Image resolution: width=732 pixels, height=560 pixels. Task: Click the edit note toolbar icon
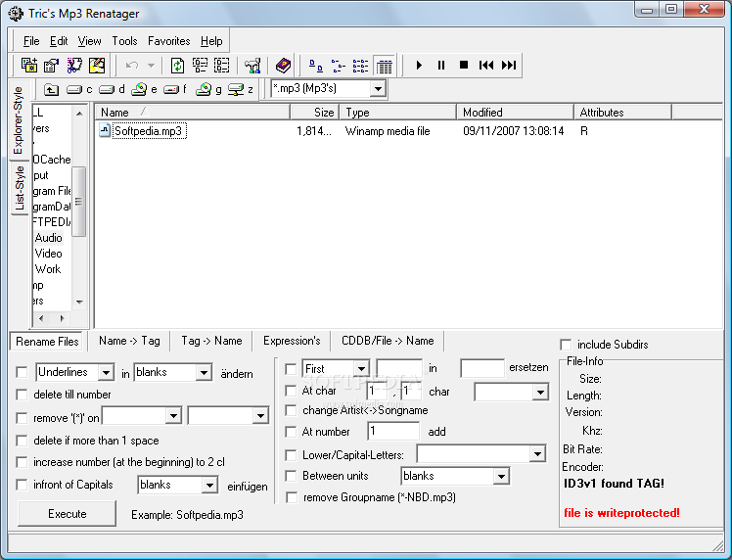[x=97, y=66]
